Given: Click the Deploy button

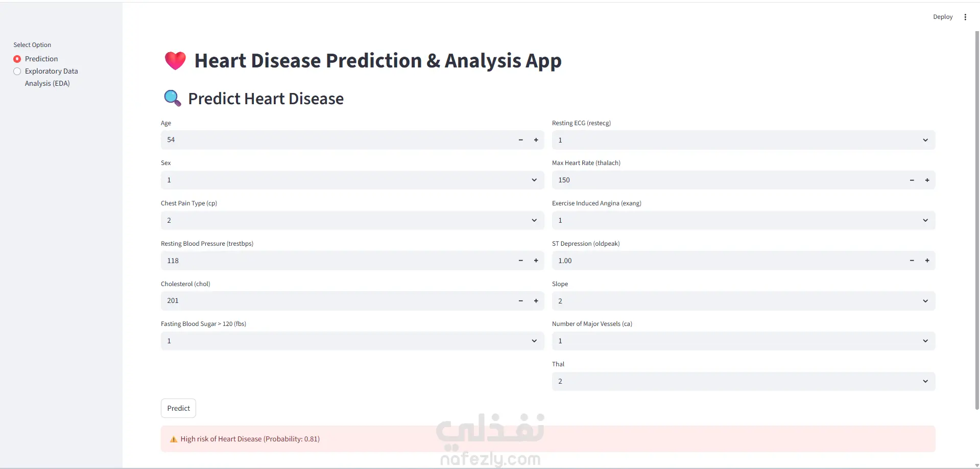Looking at the screenshot, I should (x=942, y=17).
